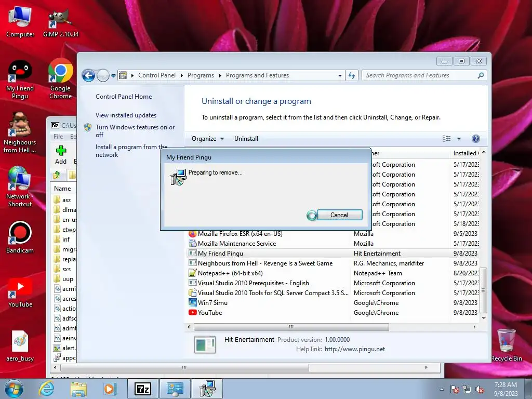
Task: Click the Action Center flag tray icon
Action: tap(455, 389)
